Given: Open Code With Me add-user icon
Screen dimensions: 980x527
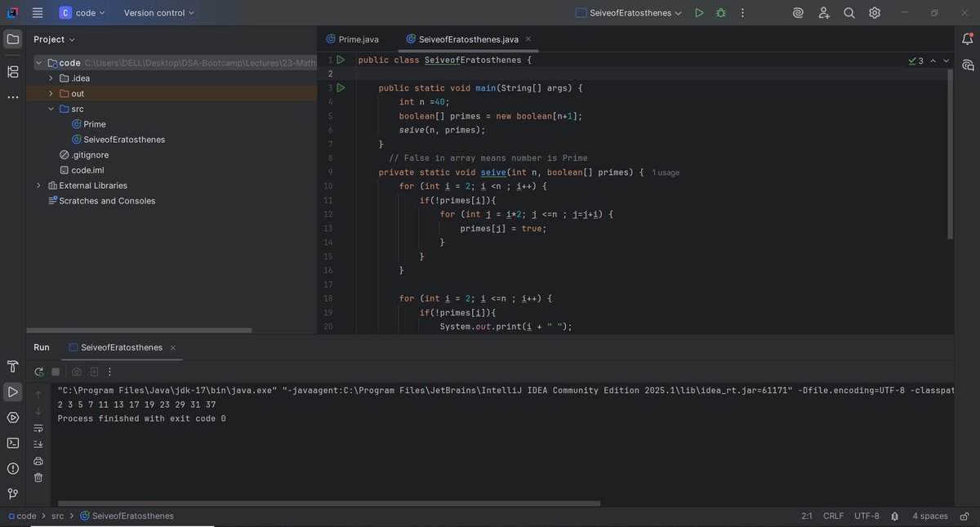Looking at the screenshot, I should 824,13.
